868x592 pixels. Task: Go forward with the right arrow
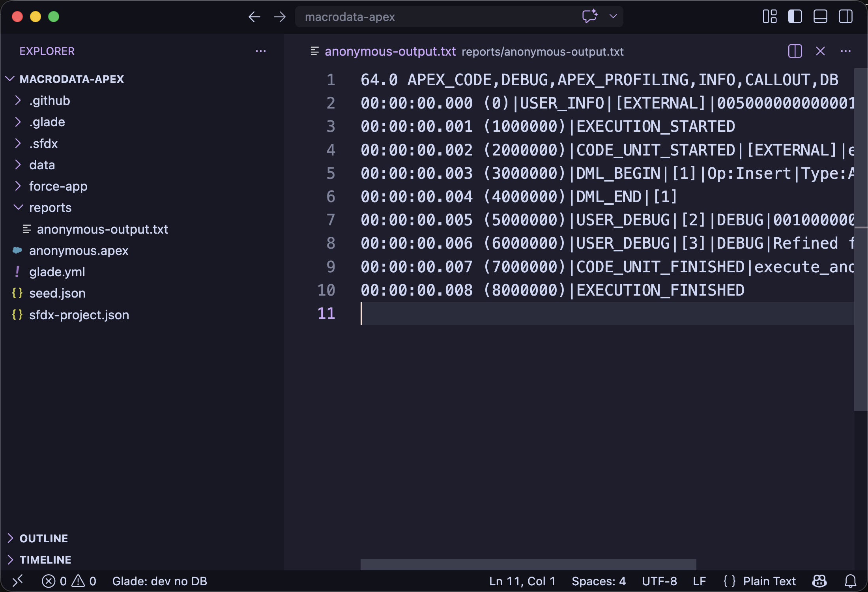point(280,17)
